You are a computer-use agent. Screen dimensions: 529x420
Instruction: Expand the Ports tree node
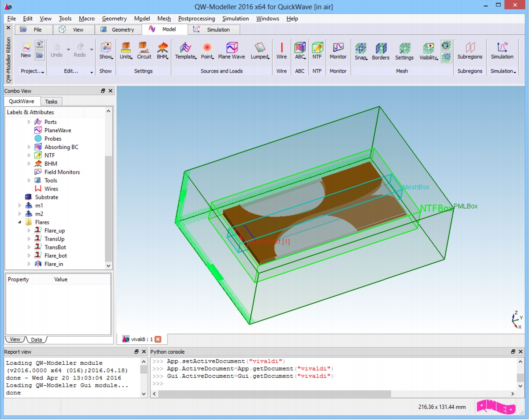[x=29, y=122]
